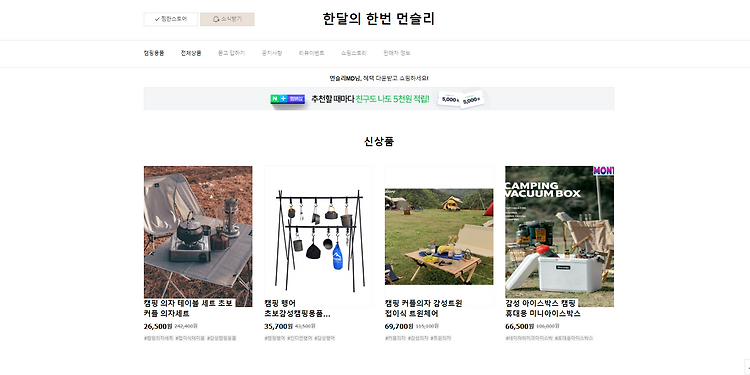The width and height of the screenshot is (750, 375).
Task: Click the green N+ membership badge in banner
Action: coord(287,99)
